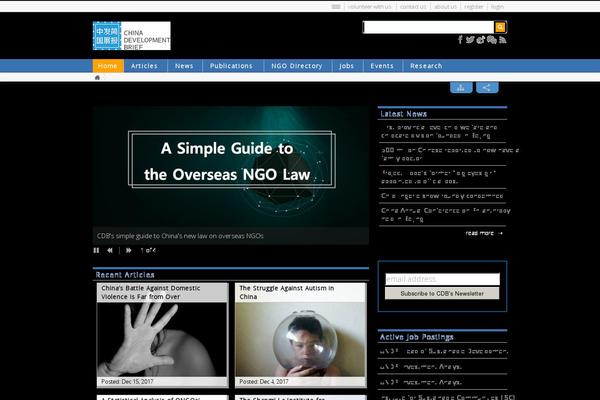This screenshot has height=400, width=600.
Task: Open the WeChat social icon
Action: (492, 39)
